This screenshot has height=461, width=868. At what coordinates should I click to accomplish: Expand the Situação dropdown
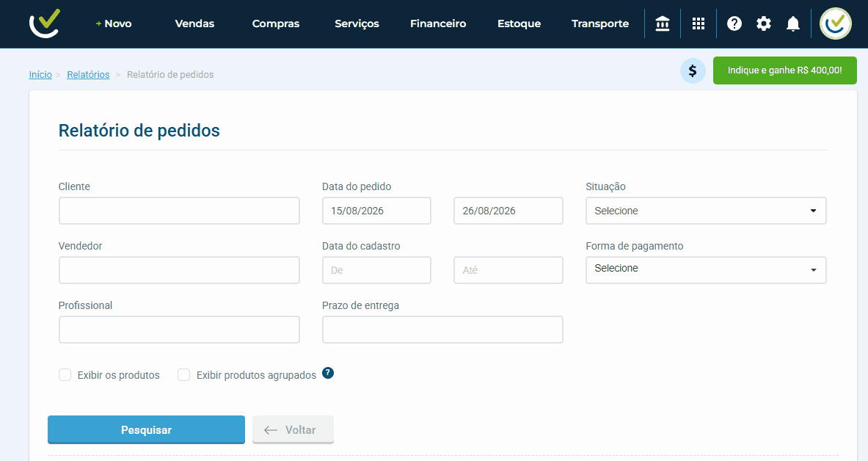coord(706,211)
